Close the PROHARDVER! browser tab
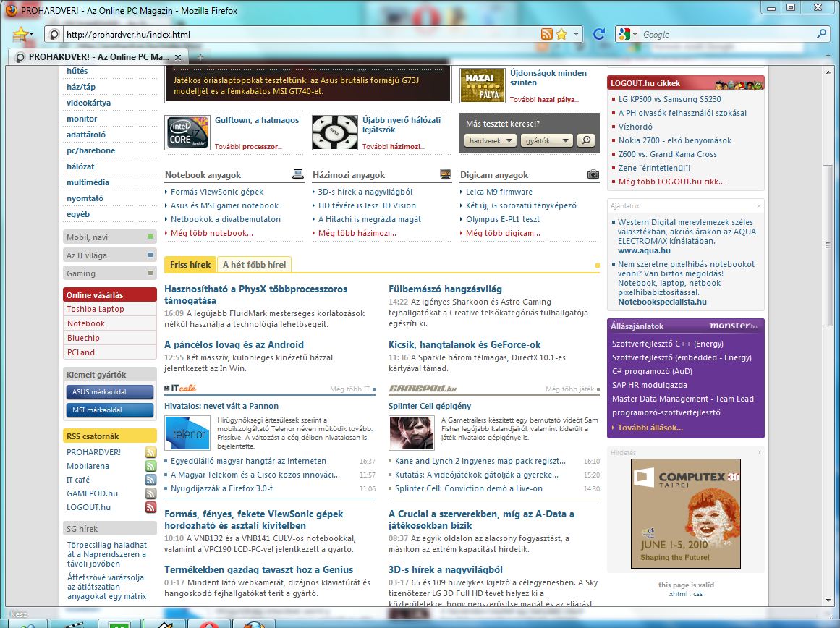 pos(178,57)
